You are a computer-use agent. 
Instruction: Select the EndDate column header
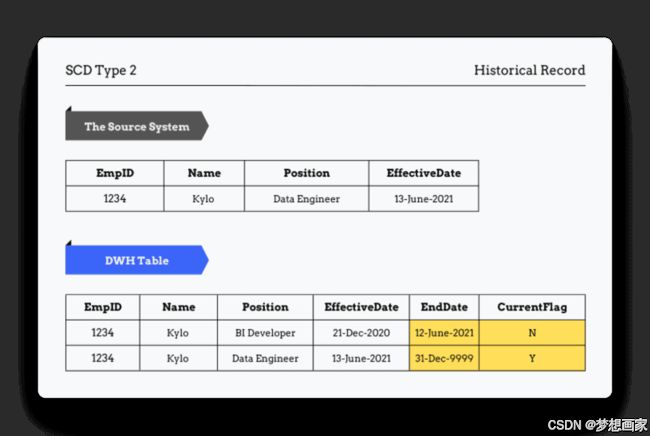click(444, 307)
